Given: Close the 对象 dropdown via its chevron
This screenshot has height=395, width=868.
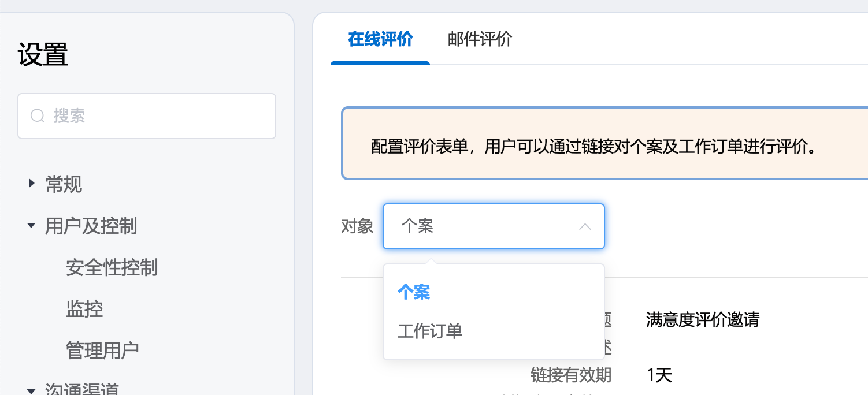Looking at the screenshot, I should click(585, 226).
